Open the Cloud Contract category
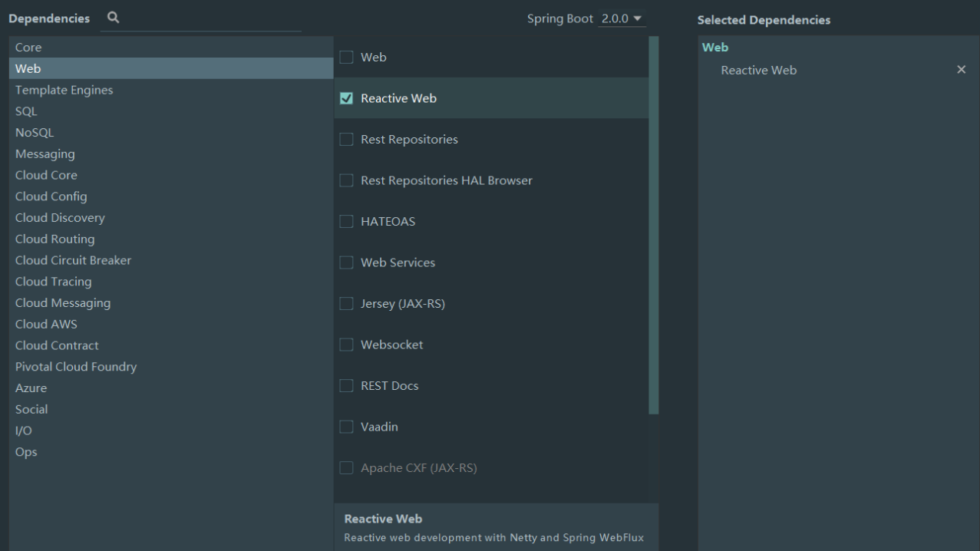The width and height of the screenshot is (980, 551). tap(171, 345)
